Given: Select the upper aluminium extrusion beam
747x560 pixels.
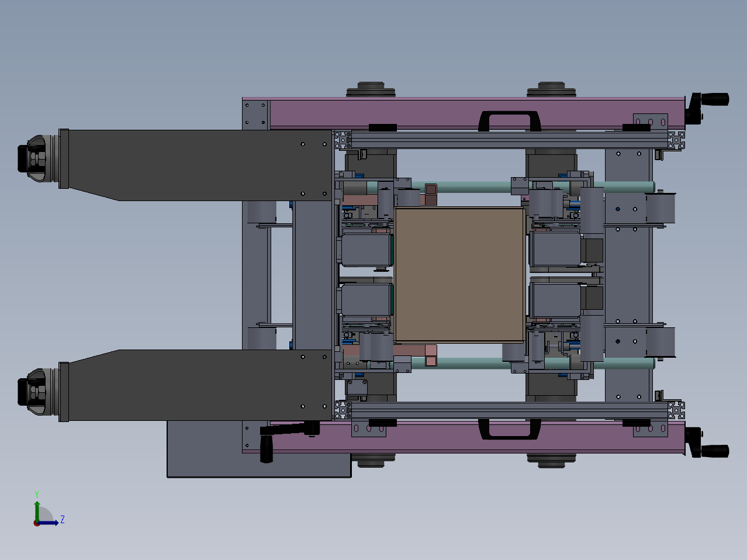Looking at the screenshot, I should point(509,140).
